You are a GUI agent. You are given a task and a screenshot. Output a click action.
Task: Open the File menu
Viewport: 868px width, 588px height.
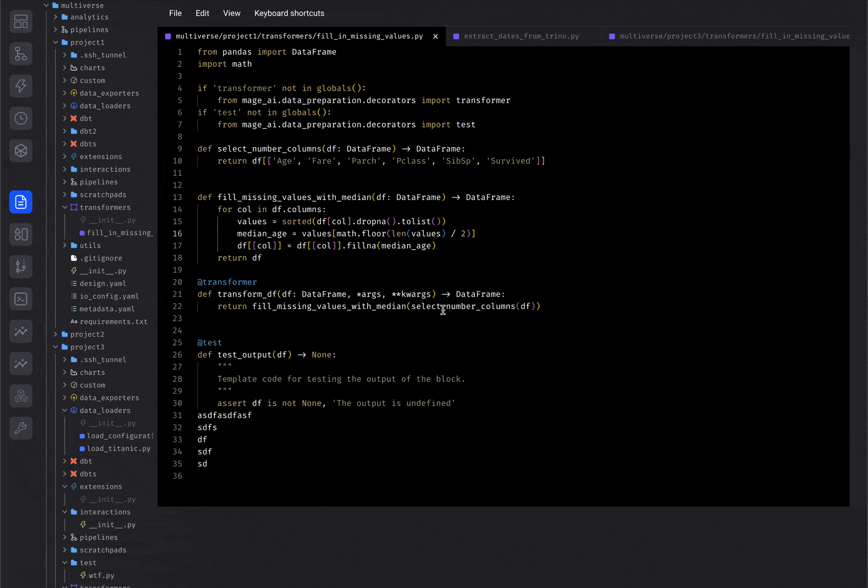click(x=175, y=13)
